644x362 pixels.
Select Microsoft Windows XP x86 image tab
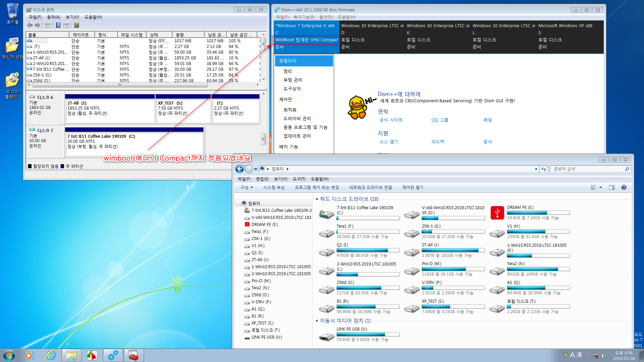tap(570, 37)
